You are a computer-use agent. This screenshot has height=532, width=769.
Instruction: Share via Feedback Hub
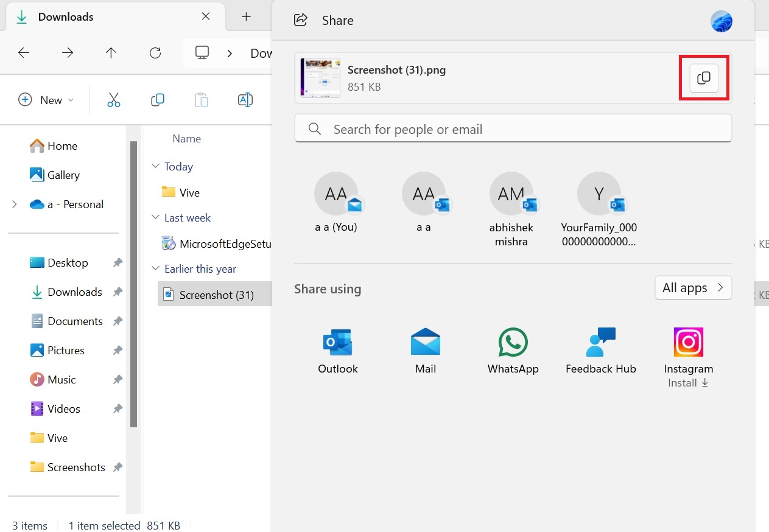[601, 351]
